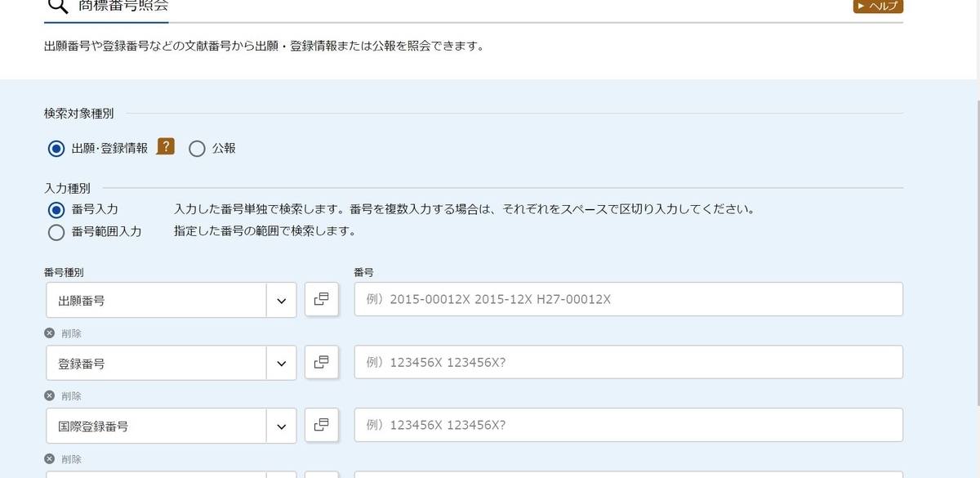
Task: Click the 国際登録番号 number input field
Action: tap(628, 425)
